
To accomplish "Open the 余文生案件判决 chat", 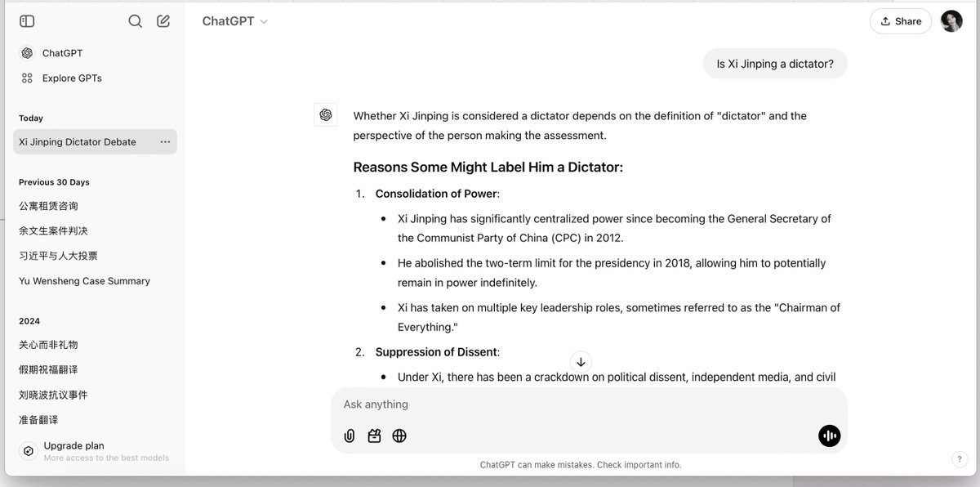I will [54, 231].
